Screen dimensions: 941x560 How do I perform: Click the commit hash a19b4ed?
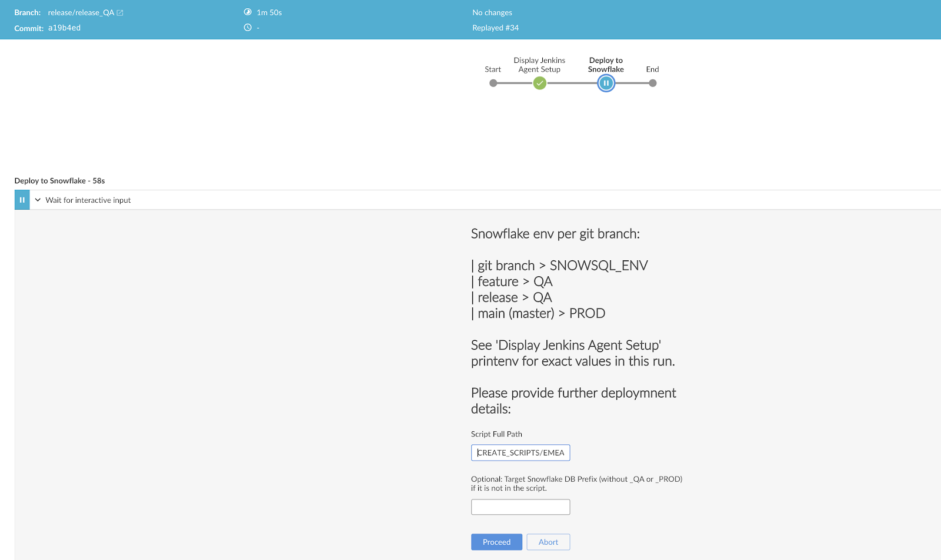65,28
